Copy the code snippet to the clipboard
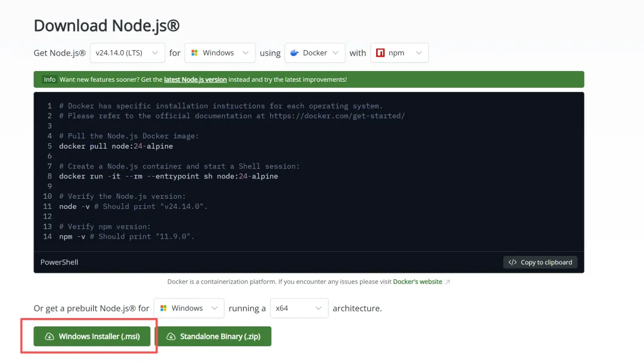The image size is (644, 364). [x=540, y=262]
